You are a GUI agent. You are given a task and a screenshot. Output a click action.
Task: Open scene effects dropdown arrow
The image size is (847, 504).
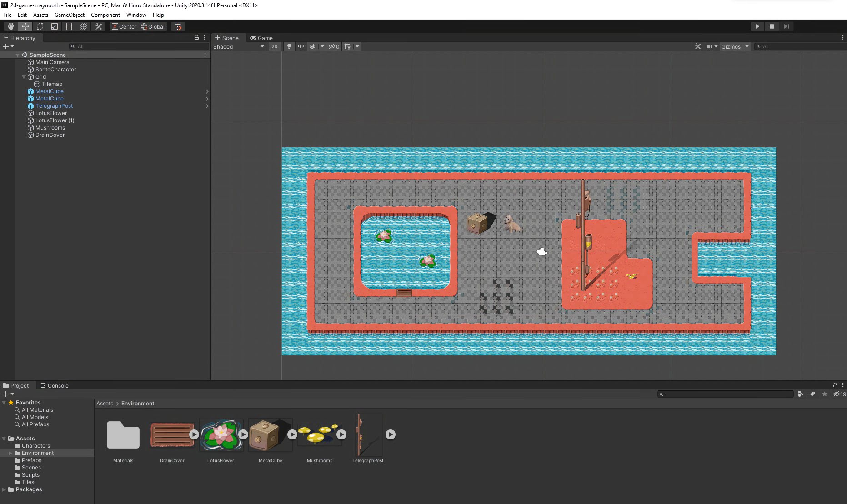click(x=322, y=46)
